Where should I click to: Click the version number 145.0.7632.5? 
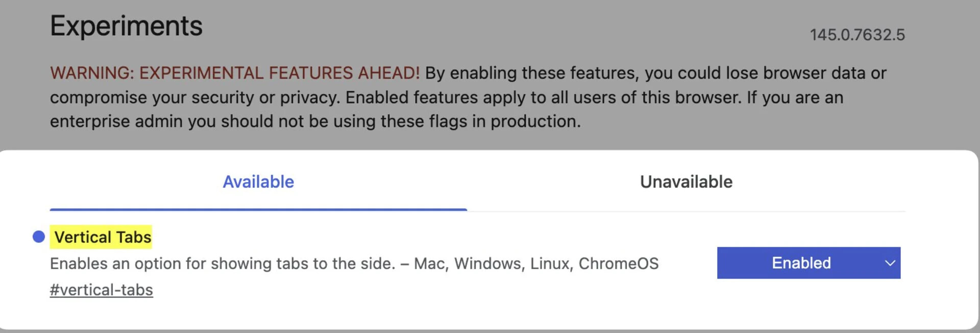point(857,35)
